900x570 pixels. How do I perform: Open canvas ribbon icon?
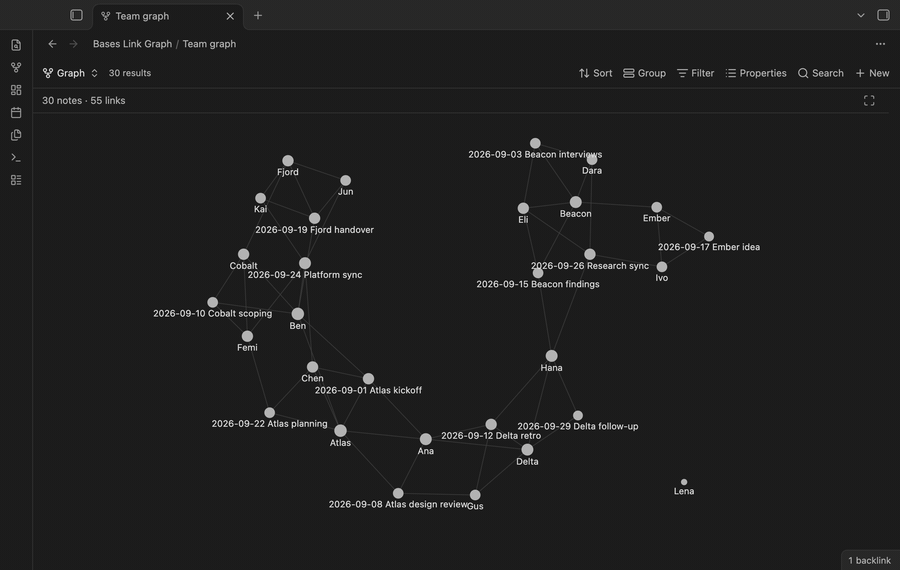point(16,90)
